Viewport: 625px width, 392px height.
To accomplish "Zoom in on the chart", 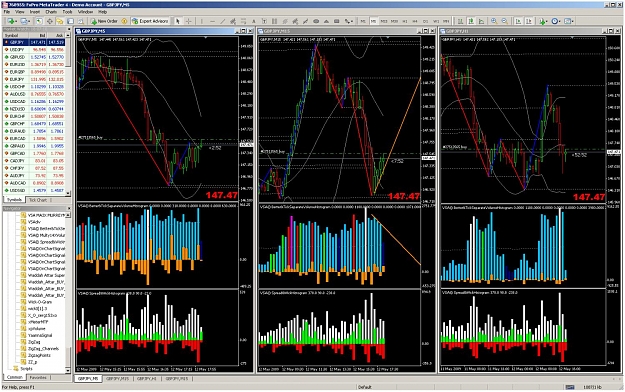I will tap(494, 21).
